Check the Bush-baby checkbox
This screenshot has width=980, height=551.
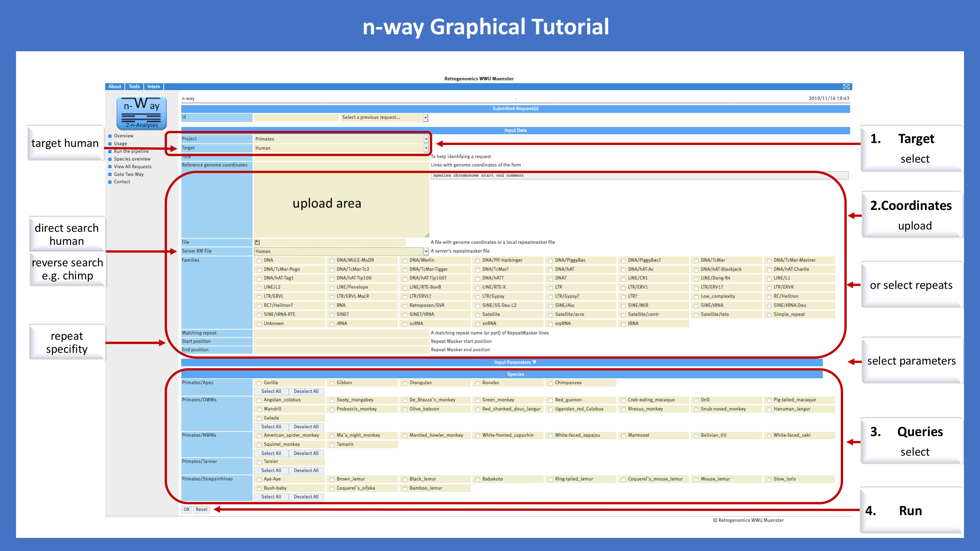tap(259, 489)
